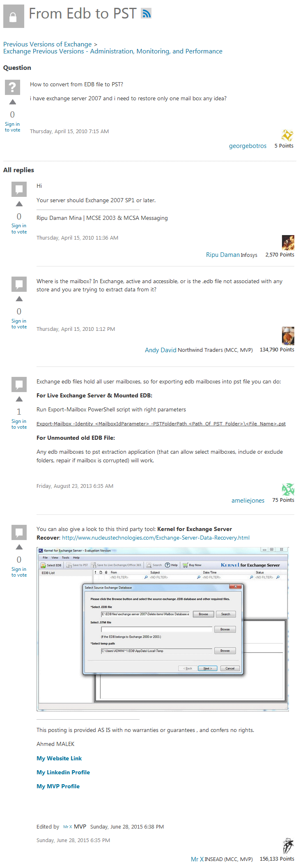
Task: Open Andy David profile link
Action: pos(160,350)
